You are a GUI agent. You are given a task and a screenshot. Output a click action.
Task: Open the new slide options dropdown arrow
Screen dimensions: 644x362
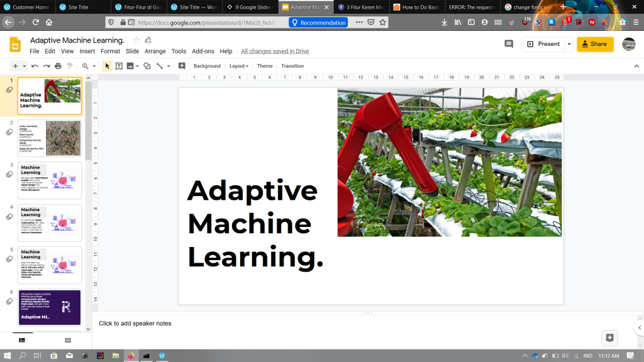(25, 66)
